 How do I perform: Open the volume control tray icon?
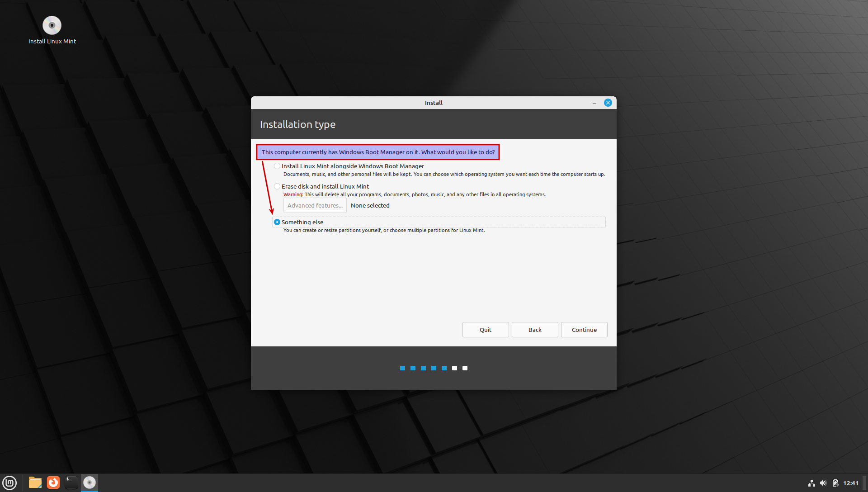point(823,483)
